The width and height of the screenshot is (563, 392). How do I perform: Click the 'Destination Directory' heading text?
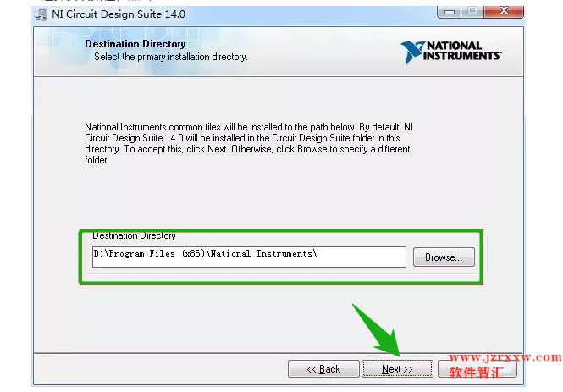pyautogui.click(x=135, y=44)
